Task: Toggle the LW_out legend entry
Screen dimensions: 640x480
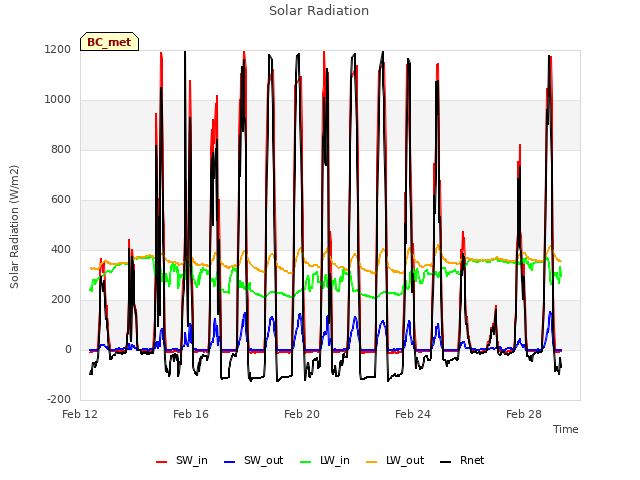Action: (x=395, y=460)
